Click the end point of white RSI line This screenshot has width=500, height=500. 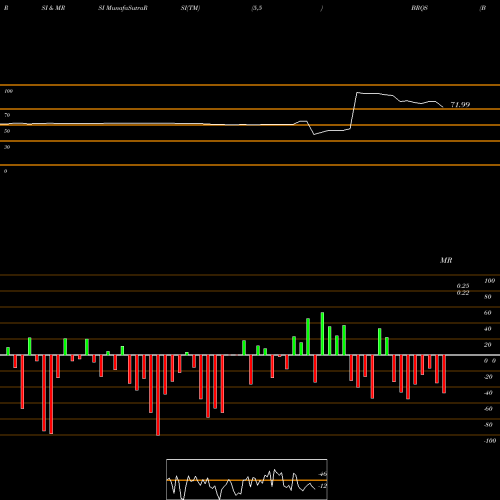tap(443, 107)
